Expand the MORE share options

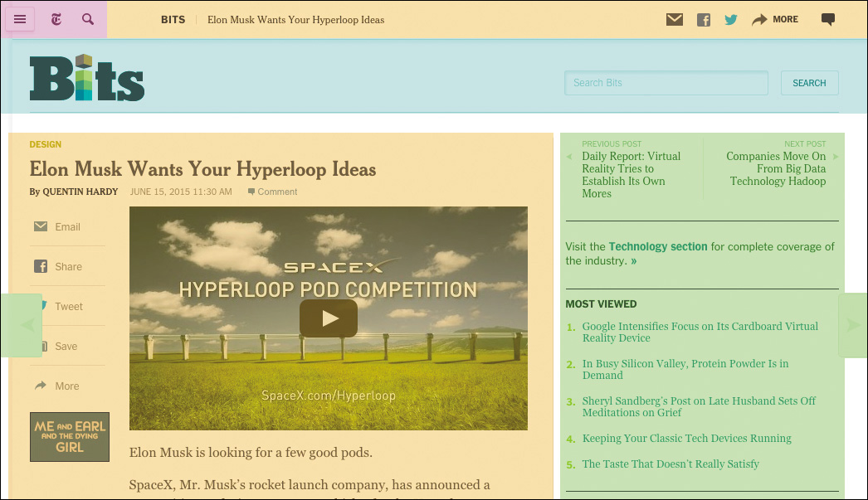[x=775, y=20]
